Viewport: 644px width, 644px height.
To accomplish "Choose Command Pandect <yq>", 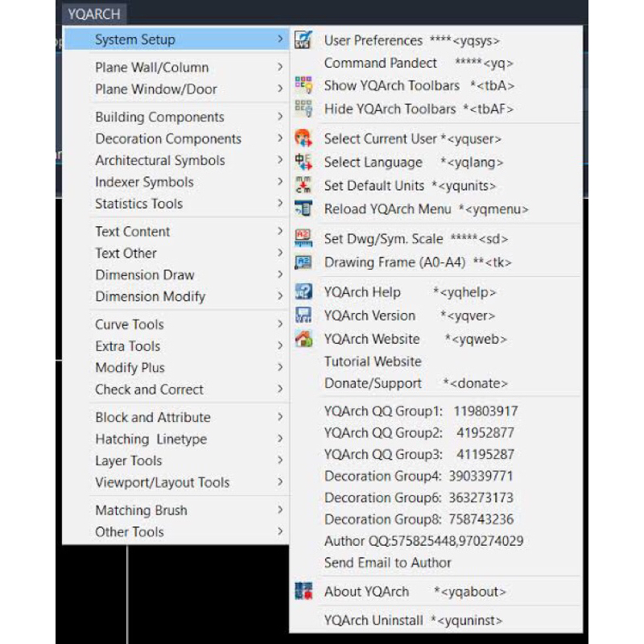I will (436, 63).
